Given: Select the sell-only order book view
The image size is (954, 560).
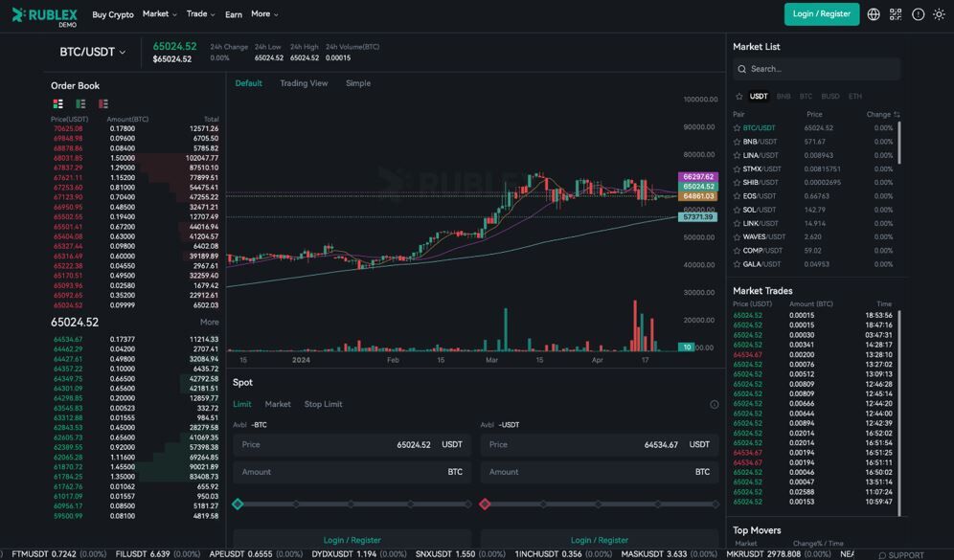Looking at the screenshot, I should [x=103, y=102].
